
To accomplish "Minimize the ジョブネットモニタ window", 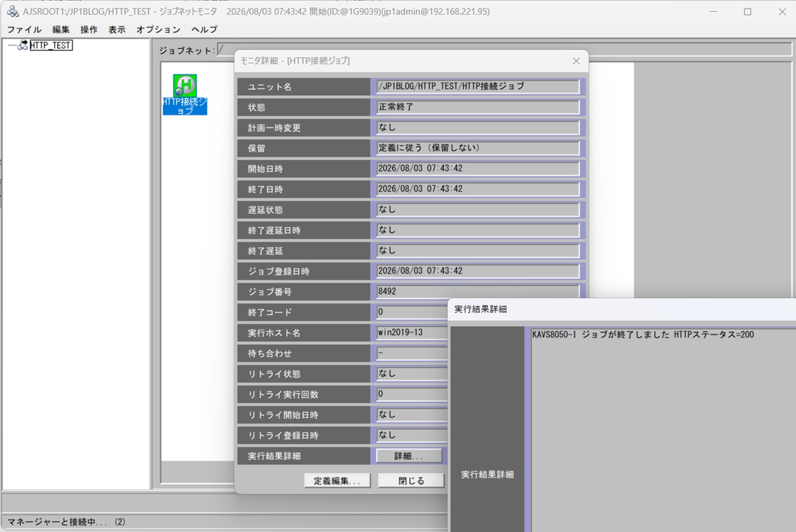I will [x=713, y=12].
